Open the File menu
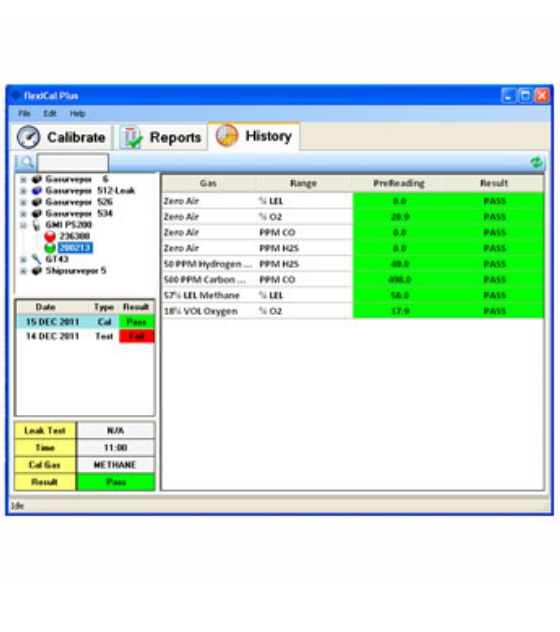Viewport: 560px width, 632px height. pos(24,114)
